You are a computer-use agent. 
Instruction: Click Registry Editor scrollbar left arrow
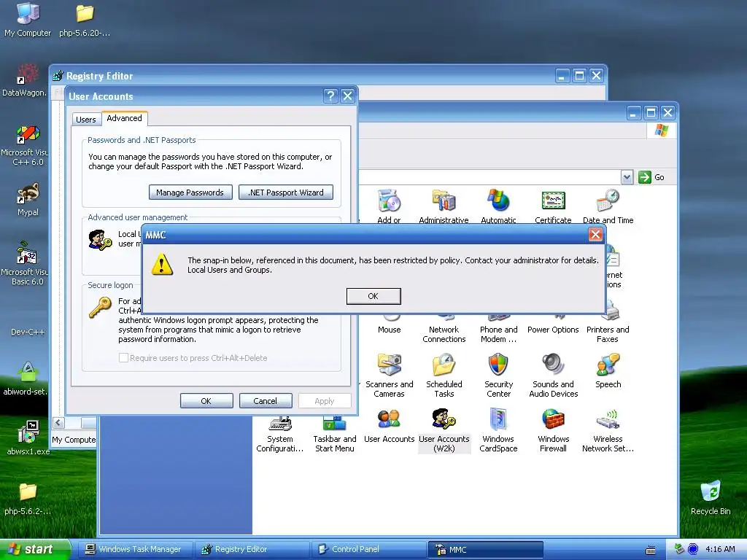coord(58,422)
